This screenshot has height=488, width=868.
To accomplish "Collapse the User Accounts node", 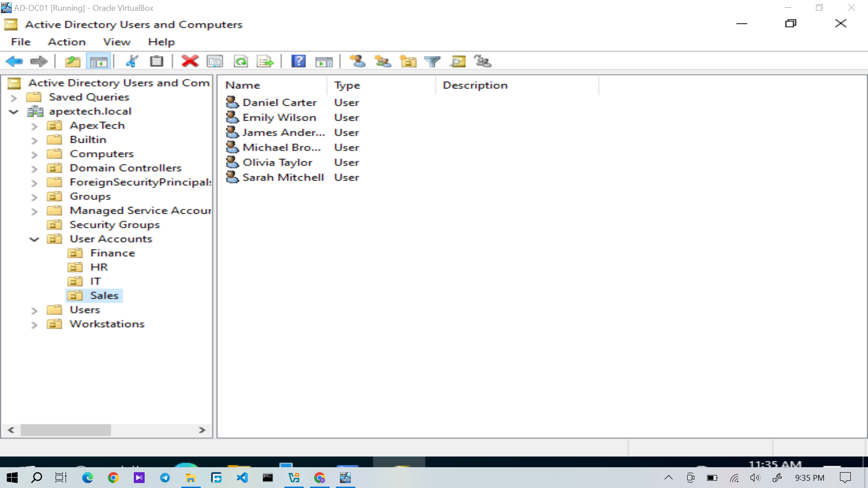I will 34,239.
